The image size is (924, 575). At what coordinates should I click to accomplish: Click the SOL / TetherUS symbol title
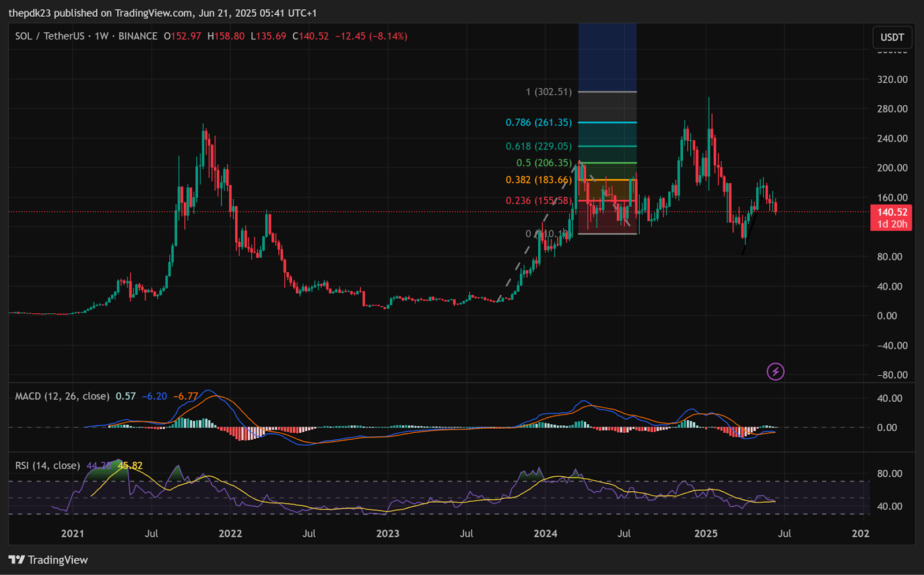(50, 36)
